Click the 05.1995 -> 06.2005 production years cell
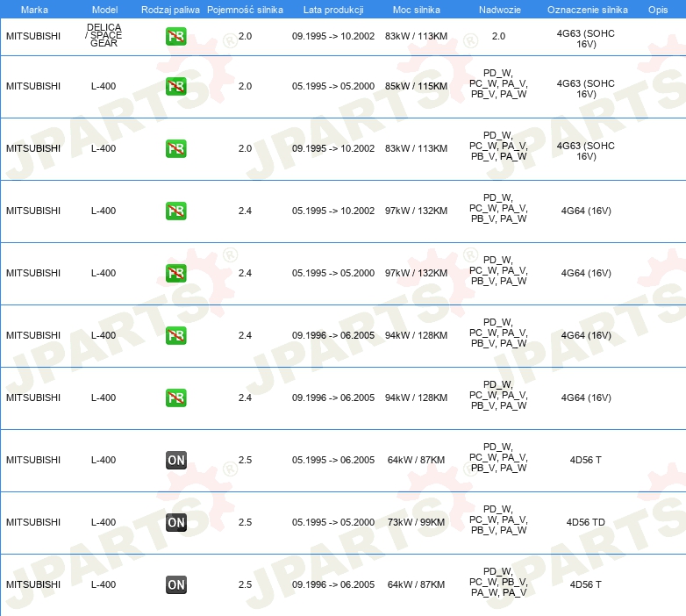Image resolution: width=686 pixels, height=616 pixels. pyautogui.click(x=333, y=461)
